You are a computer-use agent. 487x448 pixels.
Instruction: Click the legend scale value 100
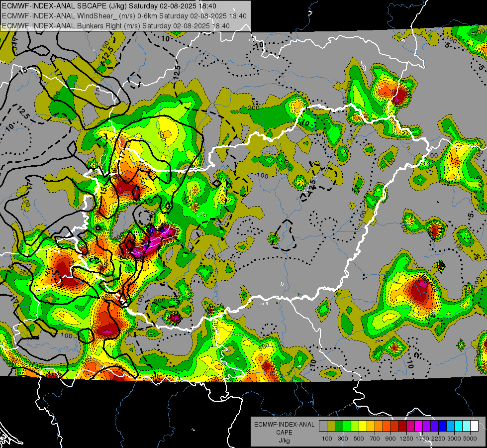point(327,439)
